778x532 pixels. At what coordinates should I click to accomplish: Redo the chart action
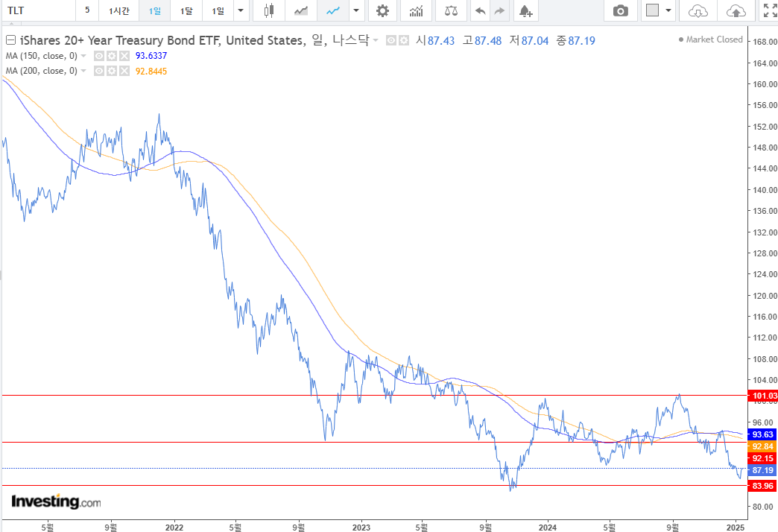coord(499,10)
